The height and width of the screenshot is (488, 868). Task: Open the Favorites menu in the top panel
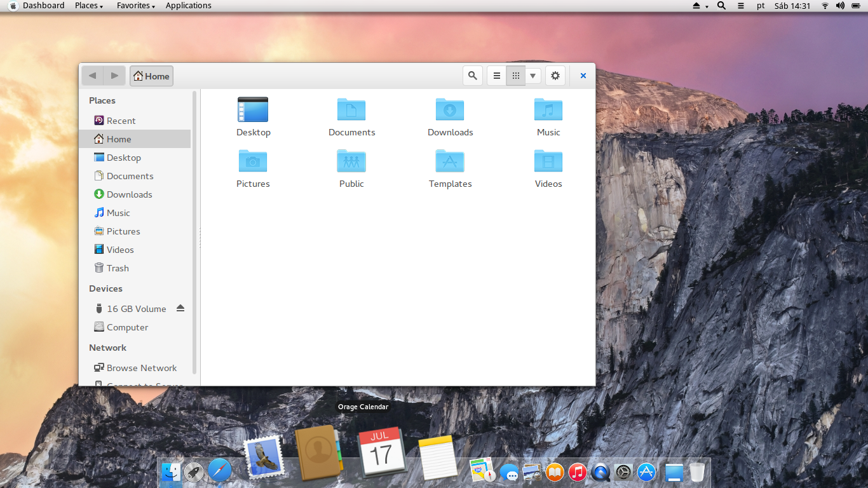click(x=136, y=6)
